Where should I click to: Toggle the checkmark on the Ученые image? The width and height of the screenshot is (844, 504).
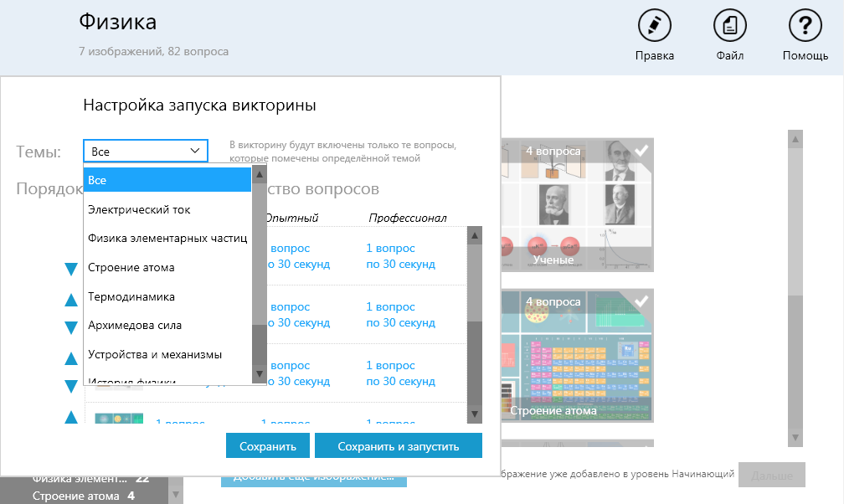641,150
